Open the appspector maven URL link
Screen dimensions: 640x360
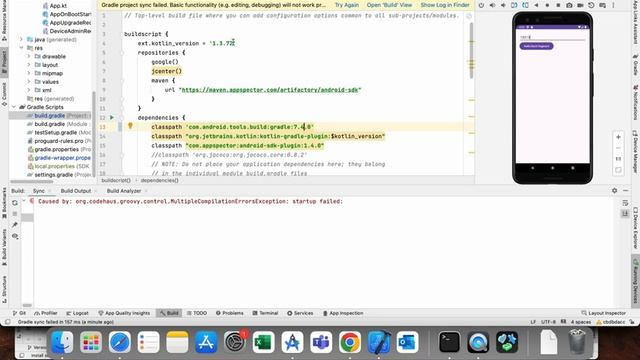click(270, 90)
